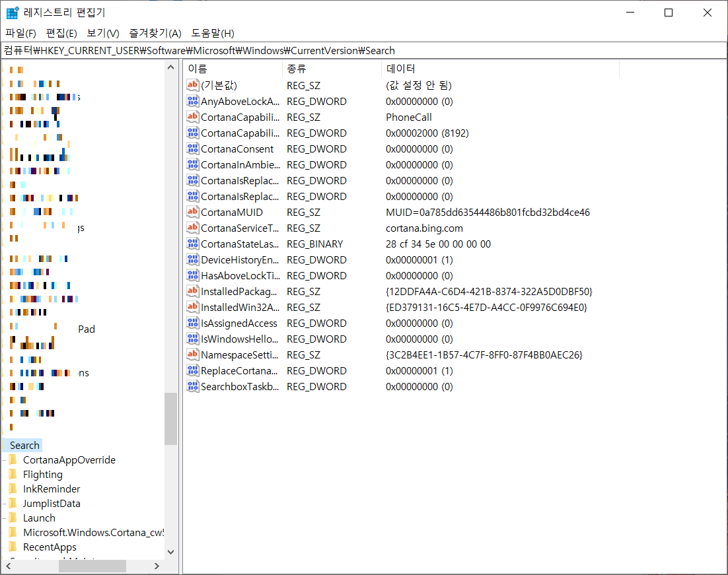Screen dimensions: 728x575
Task: Click the {3C2B4EE1-1B57...} GUID value
Action: [x=484, y=355]
